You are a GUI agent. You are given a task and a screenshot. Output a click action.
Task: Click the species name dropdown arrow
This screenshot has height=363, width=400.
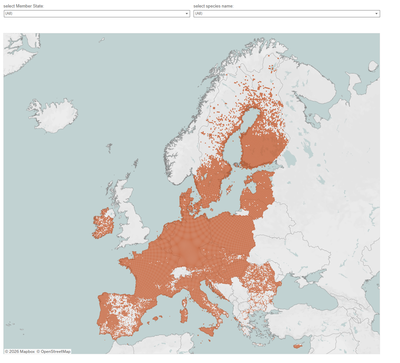tap(377, 14)
